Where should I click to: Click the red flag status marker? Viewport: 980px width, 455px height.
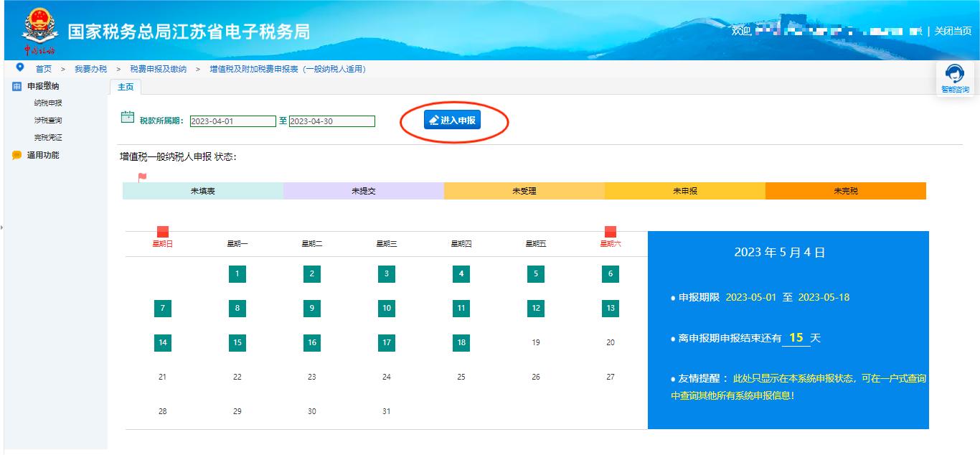(x=142, y=177)
